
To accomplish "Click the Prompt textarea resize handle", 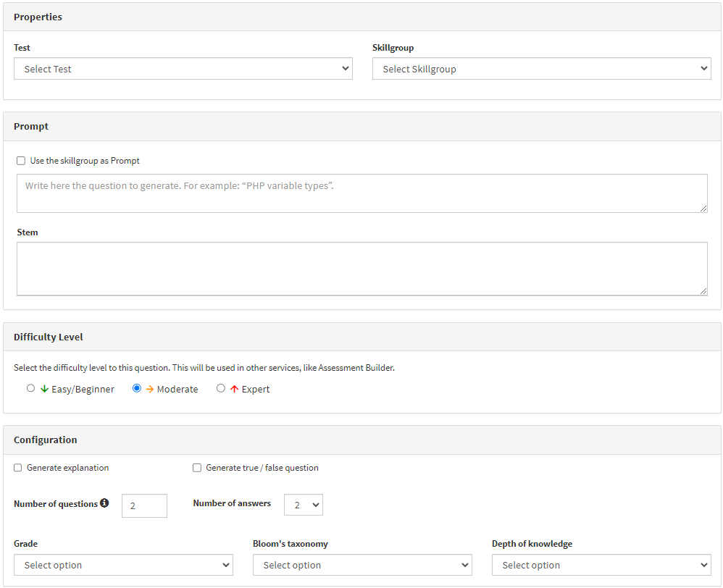I will [x=703, y=209].
